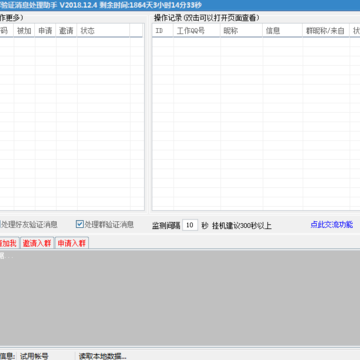Sort by the 状态 column header
The image size is (360, 360).
click(x=103, y=31)
